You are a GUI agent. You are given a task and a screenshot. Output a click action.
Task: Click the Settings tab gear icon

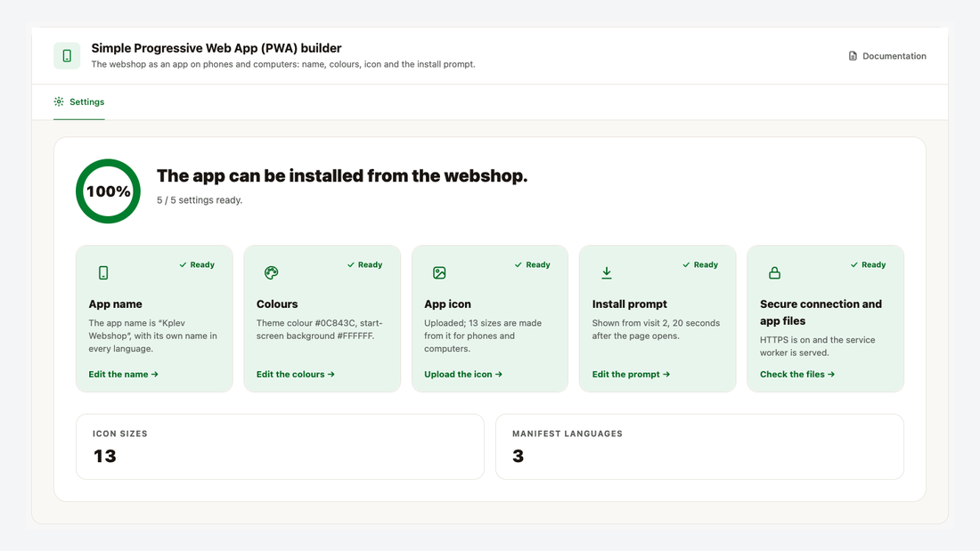click(59, 101)
